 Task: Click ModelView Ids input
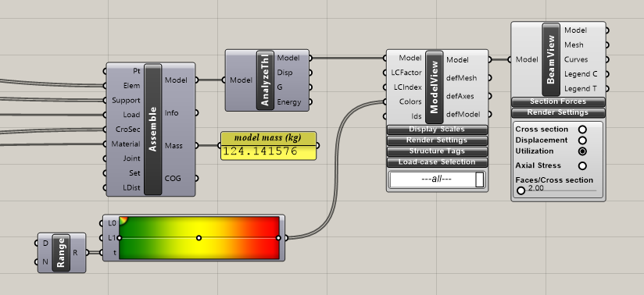417,116
